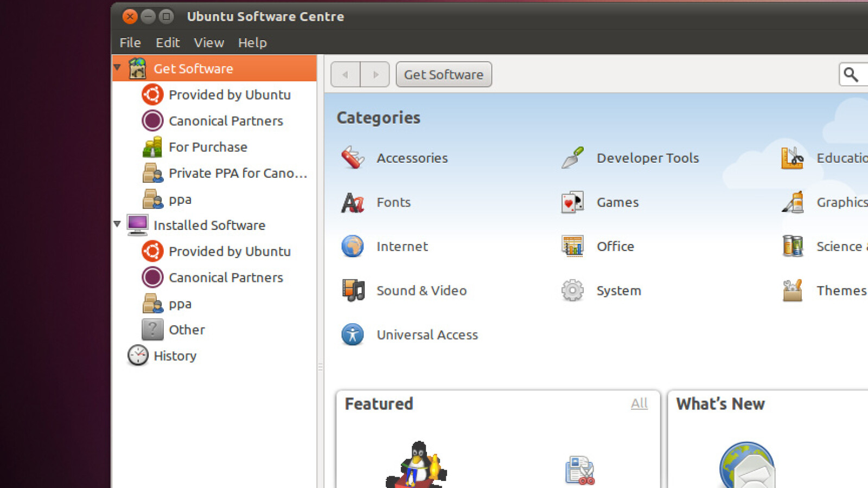Open the File menu
This screenshot has height=488, width=868.
tap(130, 43)
